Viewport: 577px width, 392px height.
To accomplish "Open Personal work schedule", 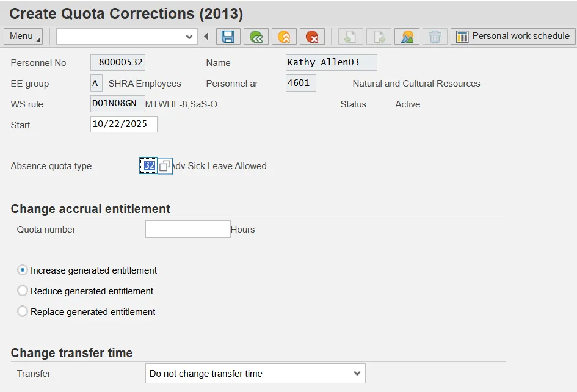I will point(513,37).
